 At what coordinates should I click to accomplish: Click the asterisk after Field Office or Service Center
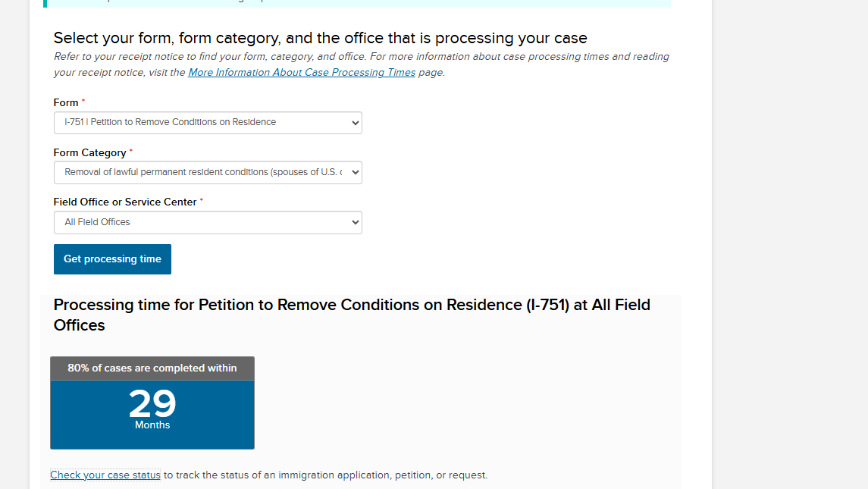tap(202, 201)
